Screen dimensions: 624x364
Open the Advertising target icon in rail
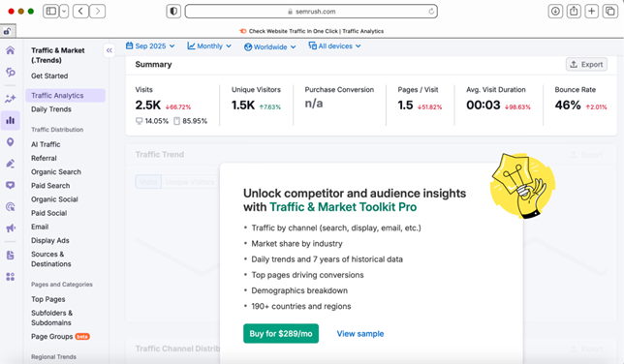[x=11, y=206]
